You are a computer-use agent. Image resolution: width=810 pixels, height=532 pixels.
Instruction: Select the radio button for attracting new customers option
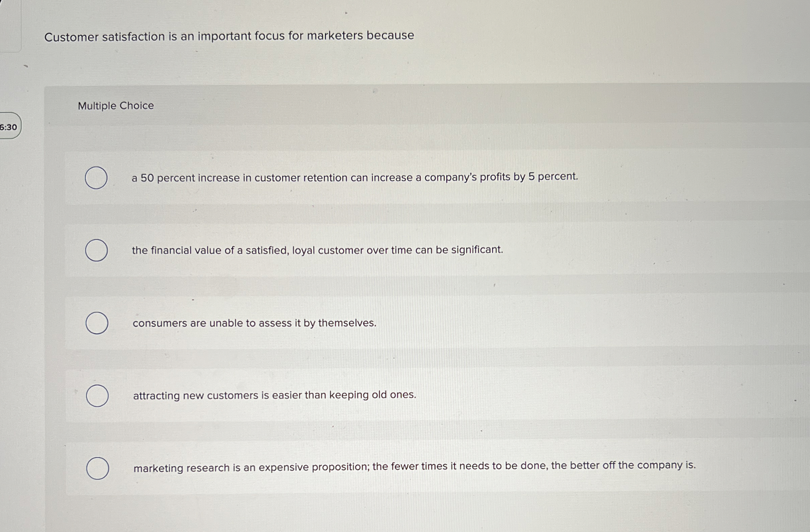pyautogui.click(x=98, y=396)
